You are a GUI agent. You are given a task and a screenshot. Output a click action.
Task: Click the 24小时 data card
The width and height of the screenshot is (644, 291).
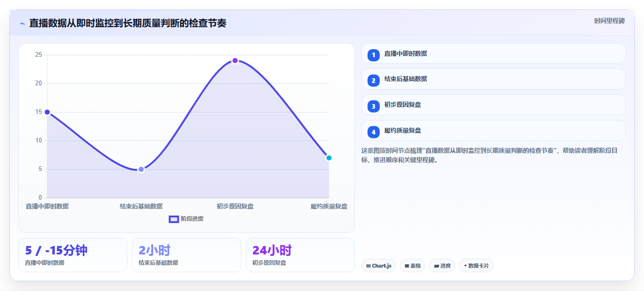coord(300,255)
